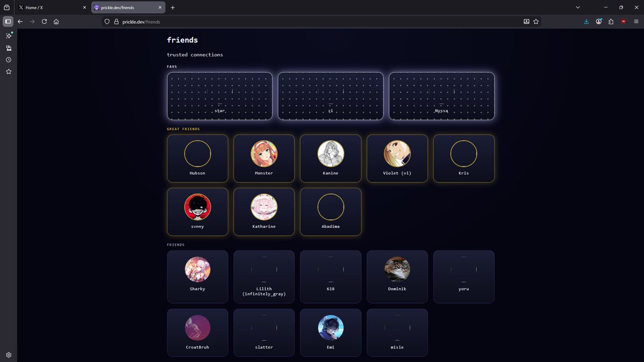Open the application hamburger menu
Viewport: 644px width, 362px height.
[x=636, y=21]
